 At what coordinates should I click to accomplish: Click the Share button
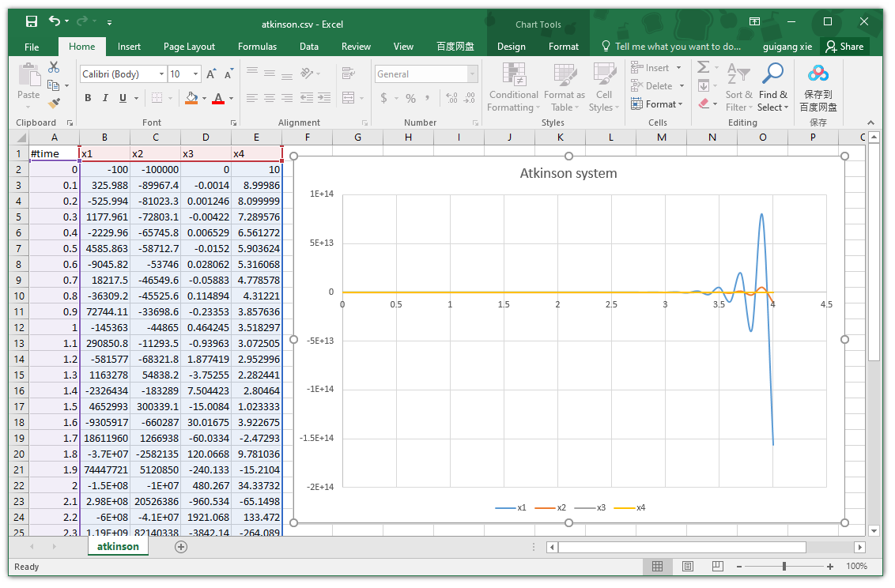[x=844, y=47]
